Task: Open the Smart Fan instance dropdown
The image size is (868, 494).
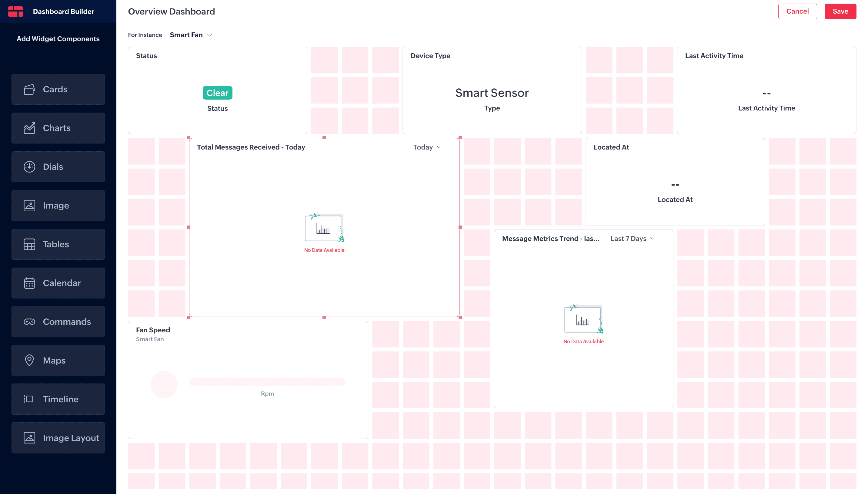Action: [x=191, y=35]
